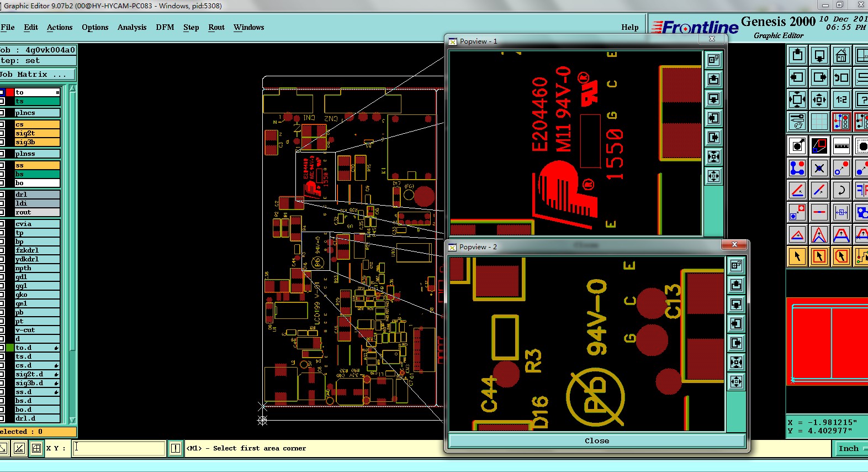Toggle checkbox for the bo layer
The height and width of the screenshot is (472, 868).
coord(2,183)
